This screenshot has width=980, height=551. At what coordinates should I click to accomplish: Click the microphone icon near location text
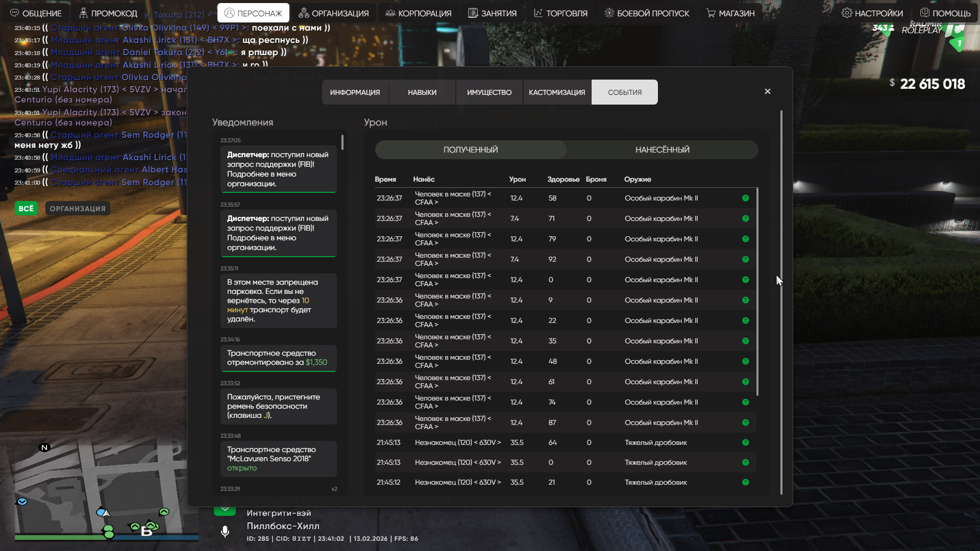tap(225, 532)
